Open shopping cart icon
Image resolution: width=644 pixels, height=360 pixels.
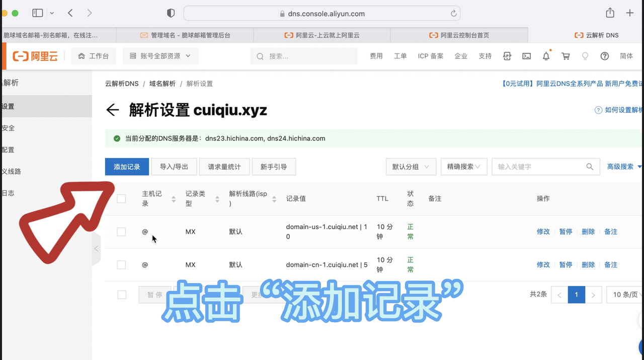(566, 56)
